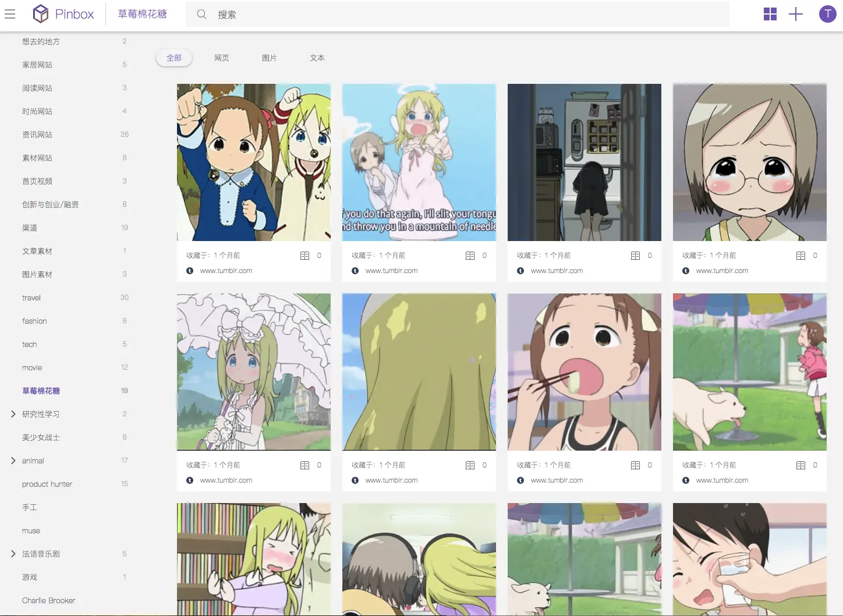
Task: Expand the 研究性学习 collection
Action: pyautogui.click(x=13, y=414)
